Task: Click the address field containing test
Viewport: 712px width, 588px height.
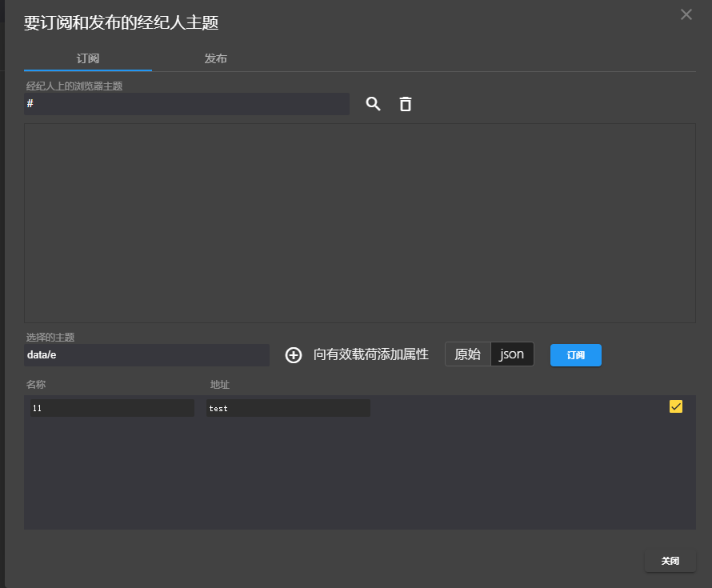Action: 288,408
